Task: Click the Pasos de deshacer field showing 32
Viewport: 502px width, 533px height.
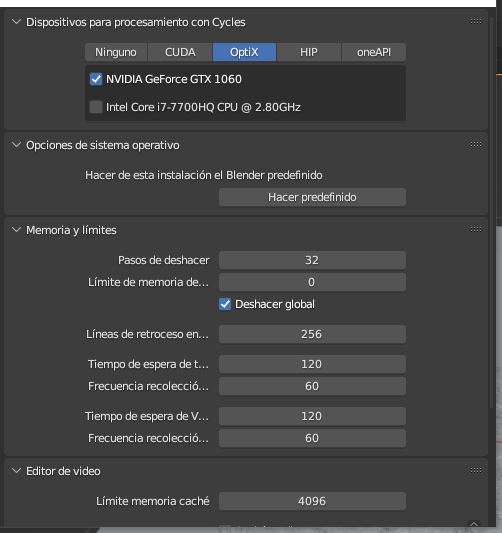Action: pos(312,260)
